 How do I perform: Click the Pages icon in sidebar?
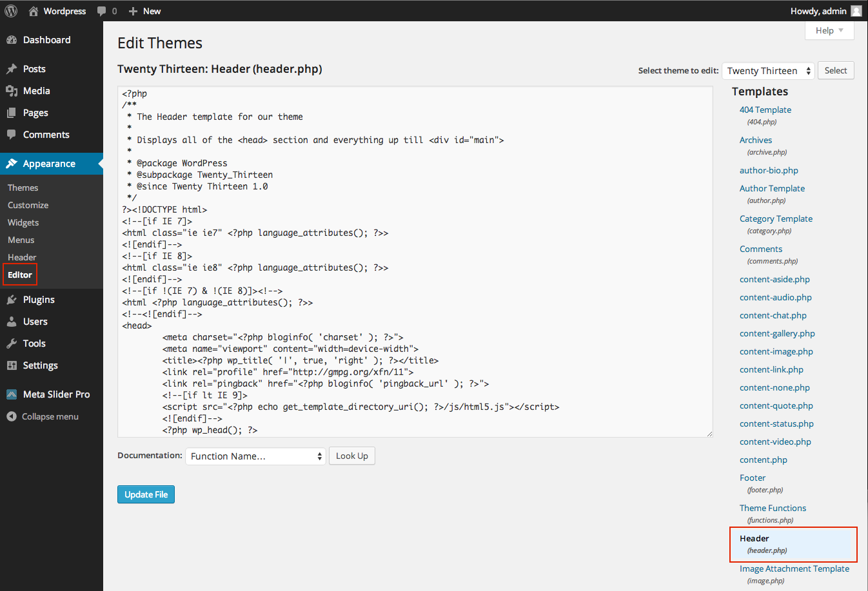tap(12, 113)
